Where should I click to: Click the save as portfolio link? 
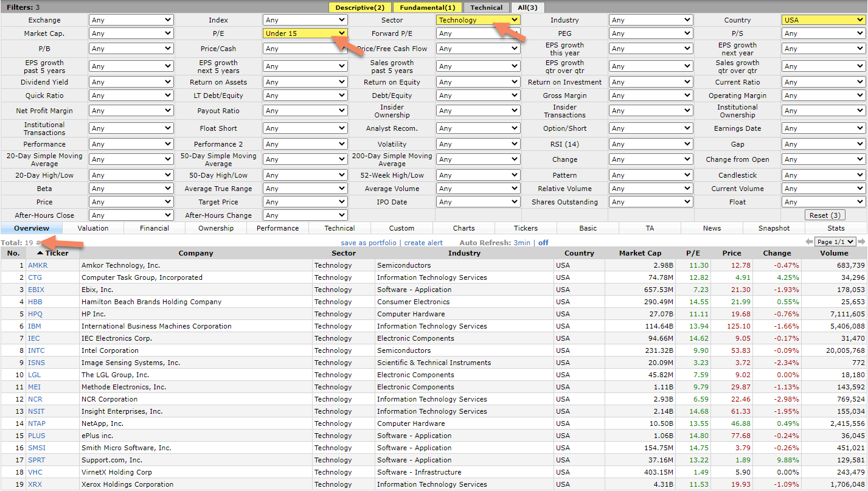[x=368, y=243]
